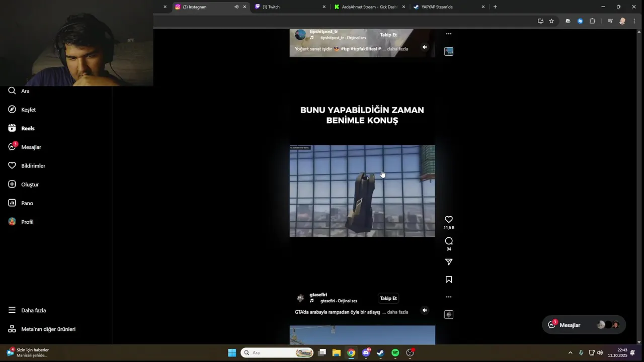Open a new browser tab

pos(495,7)
